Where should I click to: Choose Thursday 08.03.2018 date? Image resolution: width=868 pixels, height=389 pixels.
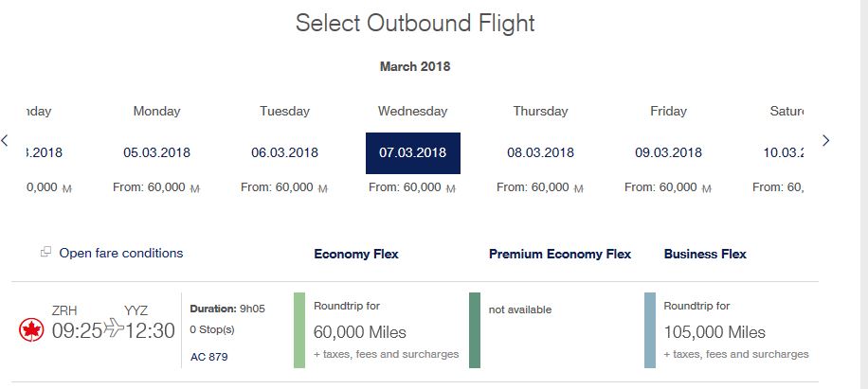(540, 152)
